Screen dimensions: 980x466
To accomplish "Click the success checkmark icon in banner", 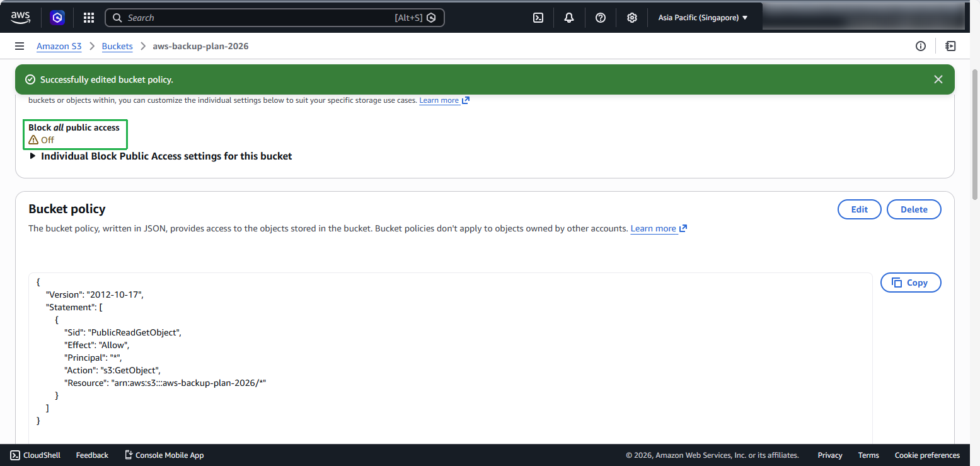I will tap(30, 79).
